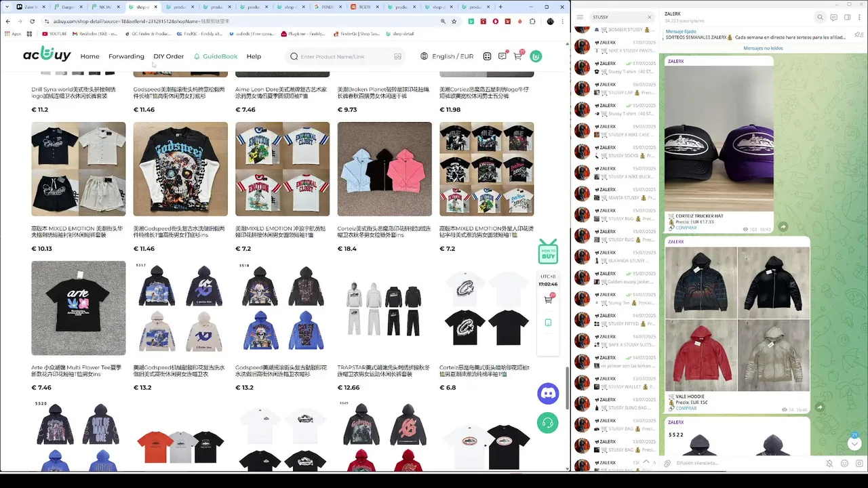The height and width of the screenshot is (488, 868).
Task: Switch to the PENDI Google browser tab
Action: click(329, 7)
